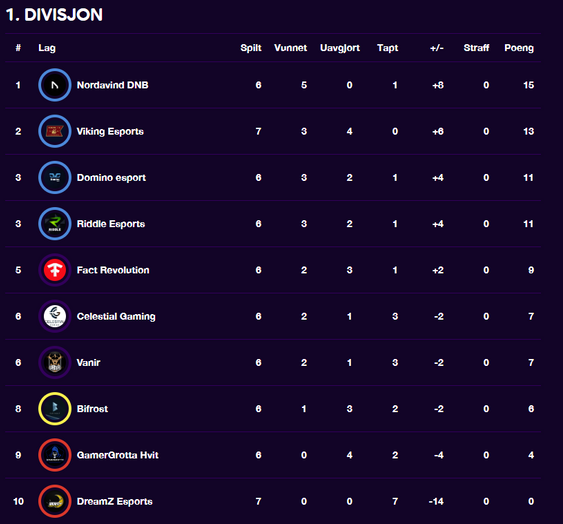
Task: Open the Domino esport logo
Action: point(55,178)
